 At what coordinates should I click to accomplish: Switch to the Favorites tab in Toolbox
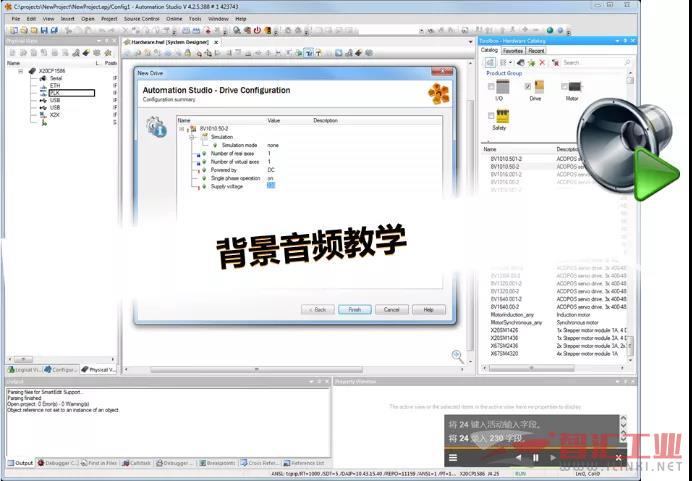point(513,51)
